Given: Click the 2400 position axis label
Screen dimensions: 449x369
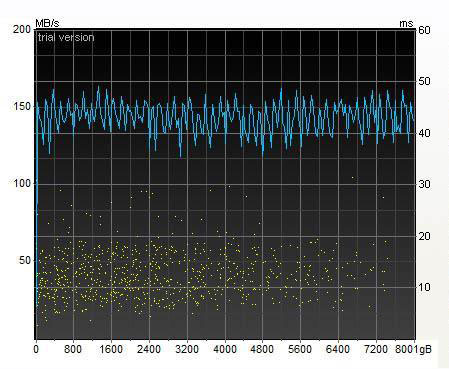Looking at the screenshot, I should click(x=149, y=349).
